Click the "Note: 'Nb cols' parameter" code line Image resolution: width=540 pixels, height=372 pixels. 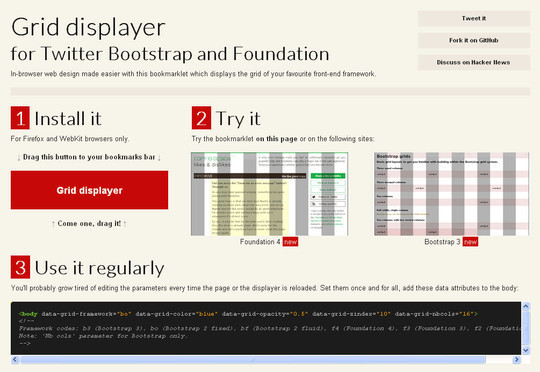pos(103,335)
